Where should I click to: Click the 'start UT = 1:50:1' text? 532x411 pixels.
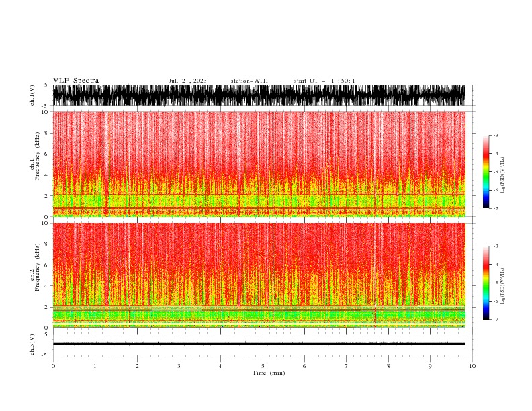(324, 81)
